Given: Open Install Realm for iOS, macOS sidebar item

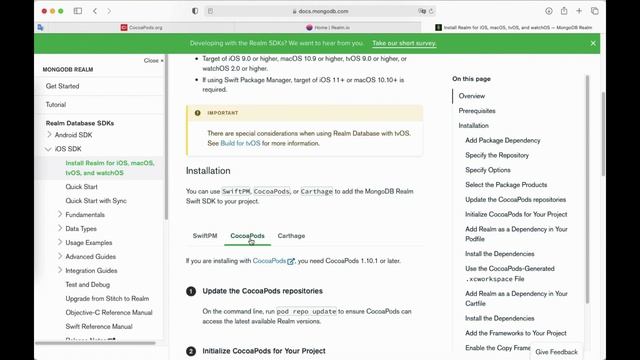Looking at the screenshot, I should click(110, 168).
